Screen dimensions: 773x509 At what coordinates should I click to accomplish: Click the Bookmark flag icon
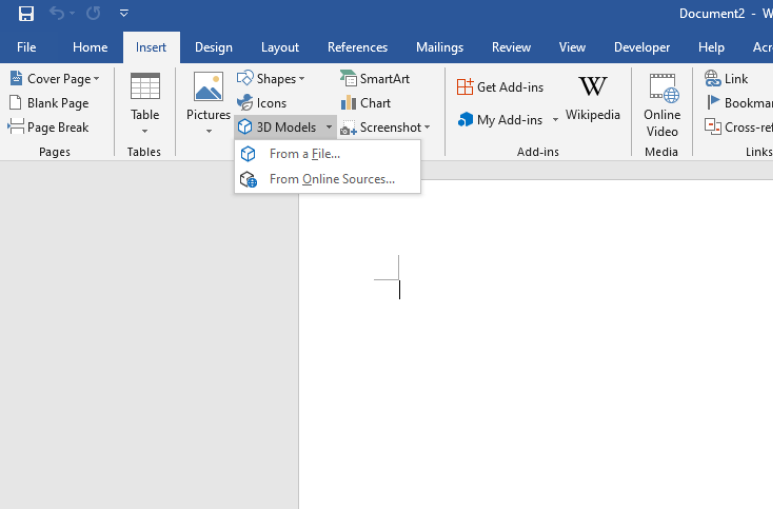(x=713, y=102)
